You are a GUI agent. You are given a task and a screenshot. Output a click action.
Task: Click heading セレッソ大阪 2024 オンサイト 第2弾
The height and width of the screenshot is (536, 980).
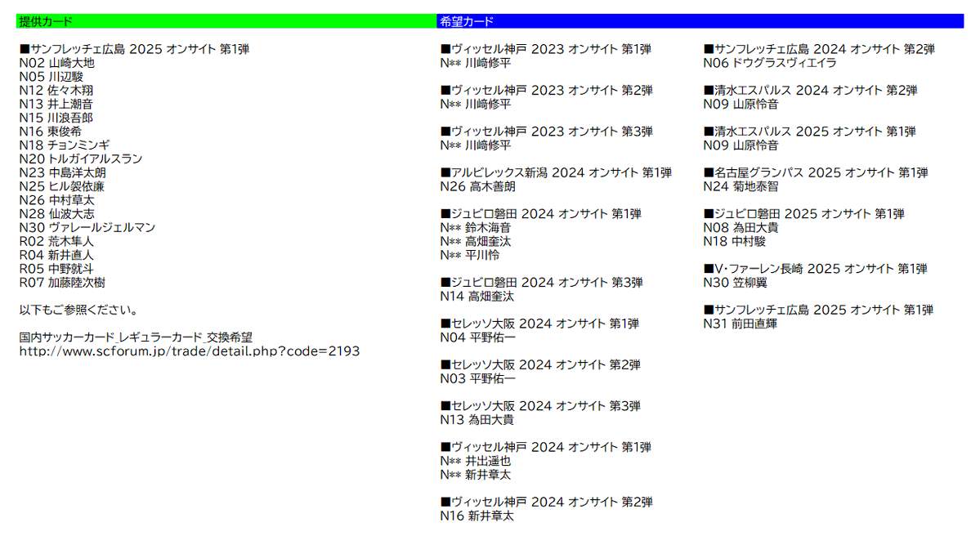point(540,365)
